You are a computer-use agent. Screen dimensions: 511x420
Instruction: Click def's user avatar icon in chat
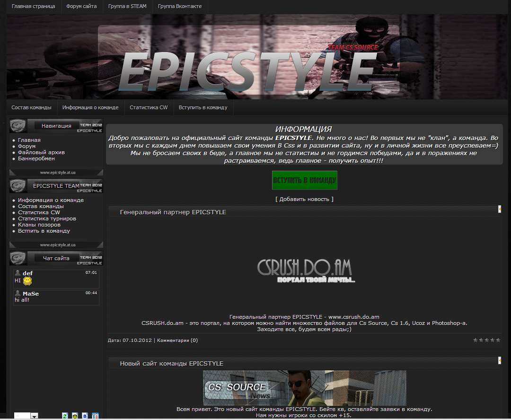[x=18, y=273]
